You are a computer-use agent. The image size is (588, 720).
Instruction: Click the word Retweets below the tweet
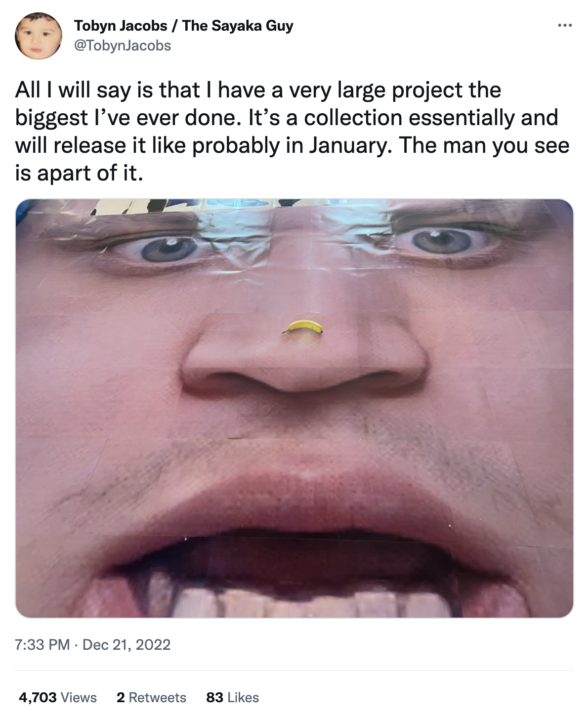158,698
